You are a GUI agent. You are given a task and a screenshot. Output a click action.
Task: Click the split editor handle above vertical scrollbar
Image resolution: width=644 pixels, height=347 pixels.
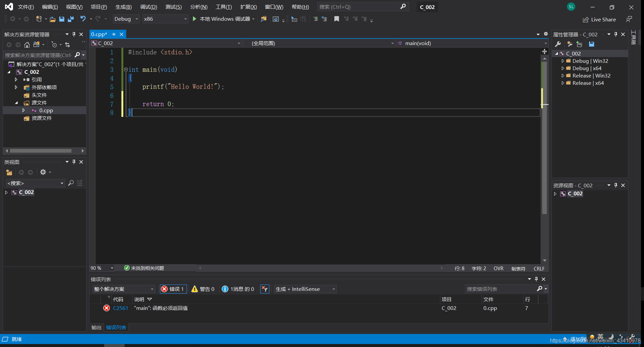click(545, 51)
